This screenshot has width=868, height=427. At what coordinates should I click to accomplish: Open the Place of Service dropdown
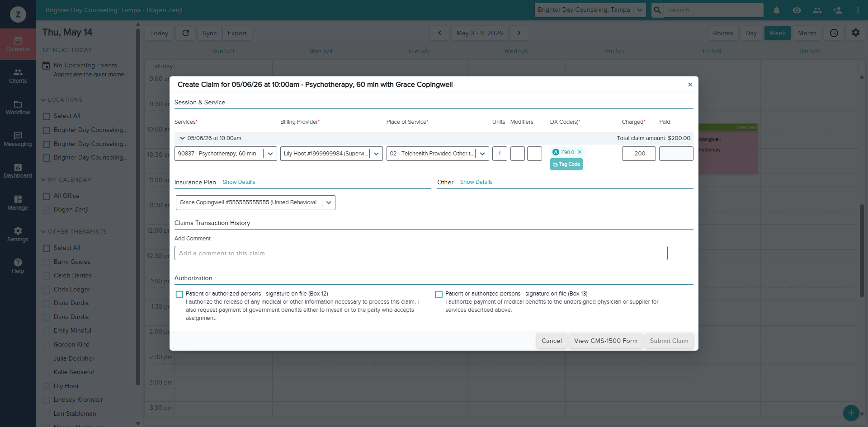coord(438,154)
